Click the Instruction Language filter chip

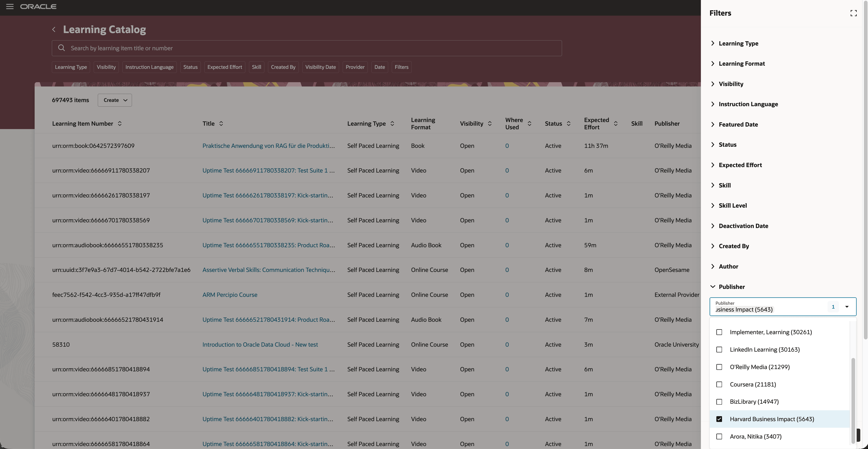click(x=149, y=67)
